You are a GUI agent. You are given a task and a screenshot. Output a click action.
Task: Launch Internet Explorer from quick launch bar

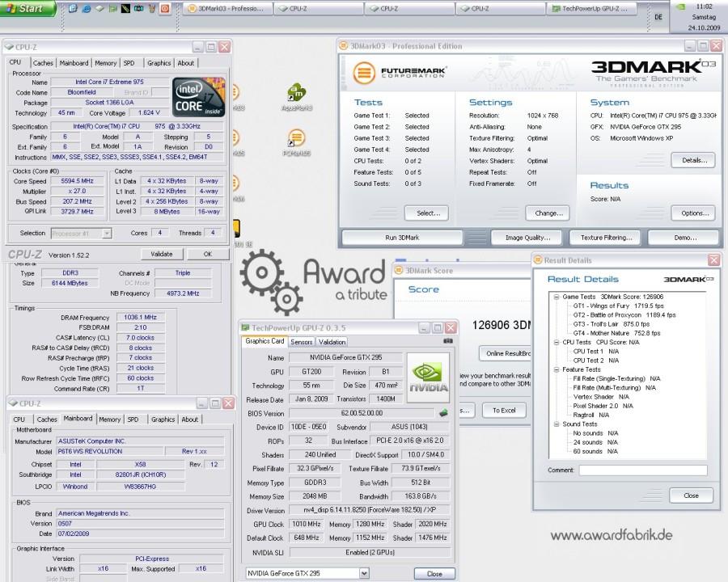click(x=87, y=8)
